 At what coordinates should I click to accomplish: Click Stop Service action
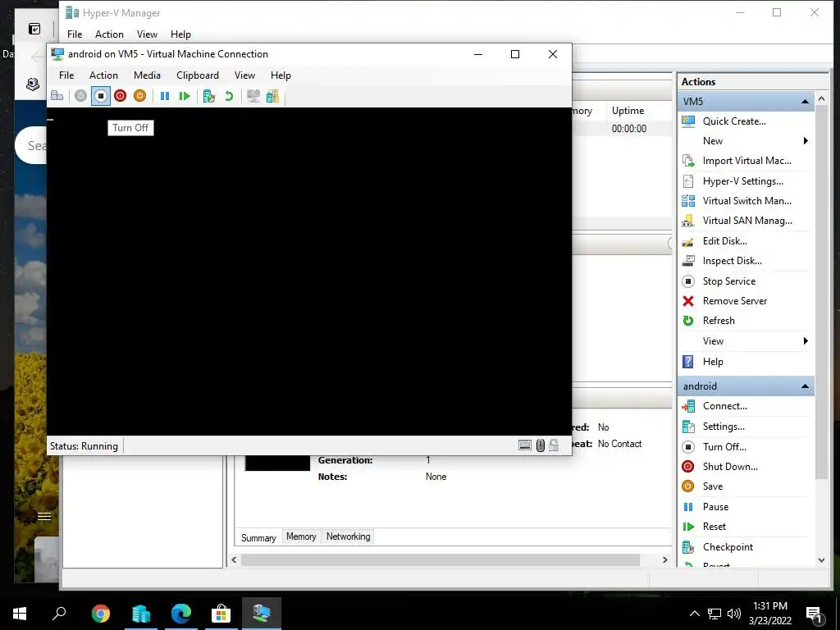tap(729, 281)
